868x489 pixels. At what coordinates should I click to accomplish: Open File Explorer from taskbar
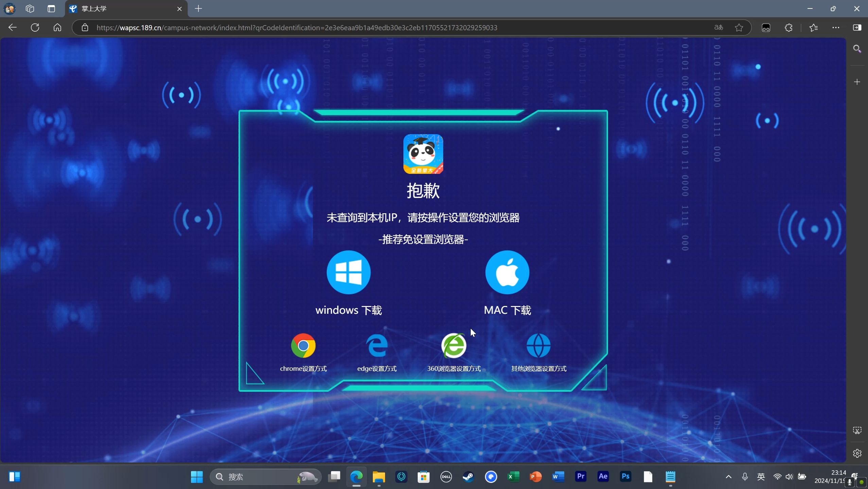point(379,477)
